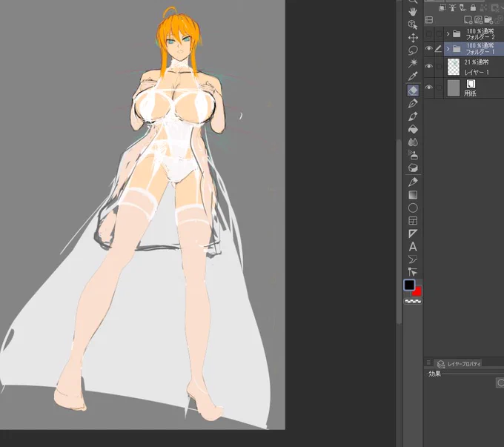The image size is (504, 447).
Task: Pick the red sub drawing color
Action: [x=417, y=292]
